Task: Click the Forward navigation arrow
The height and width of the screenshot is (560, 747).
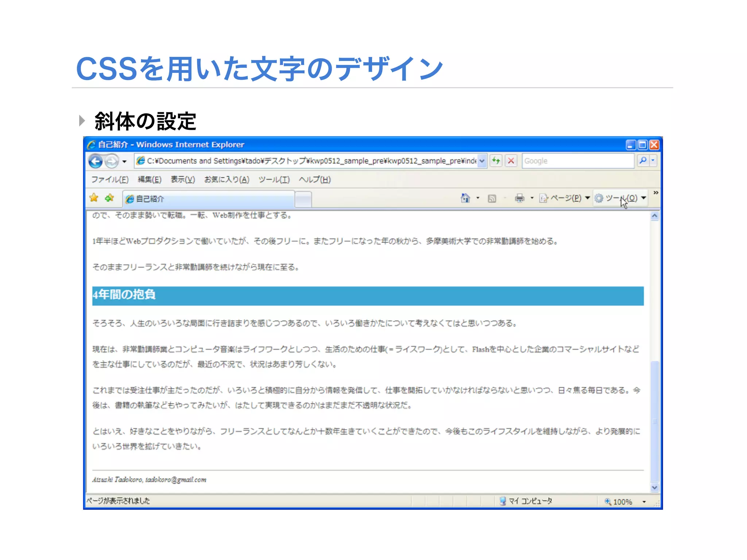Action: (x=112, y=161)
